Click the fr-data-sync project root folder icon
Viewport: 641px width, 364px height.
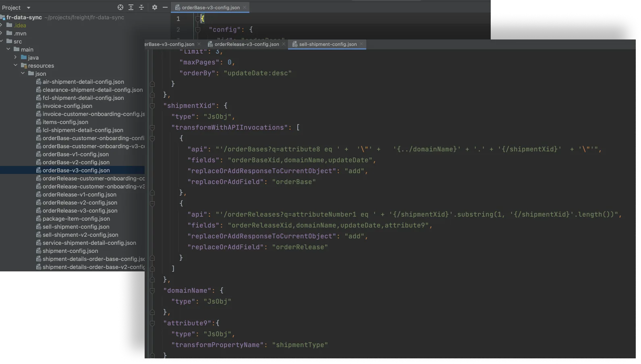coord(2,17)
